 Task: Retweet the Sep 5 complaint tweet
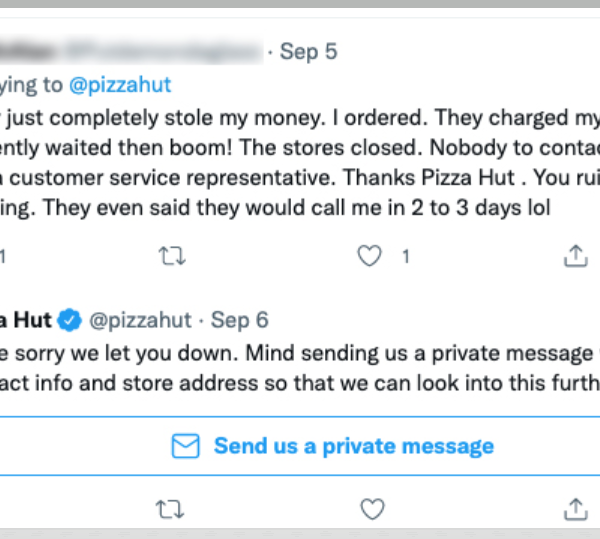click(172, 256)
